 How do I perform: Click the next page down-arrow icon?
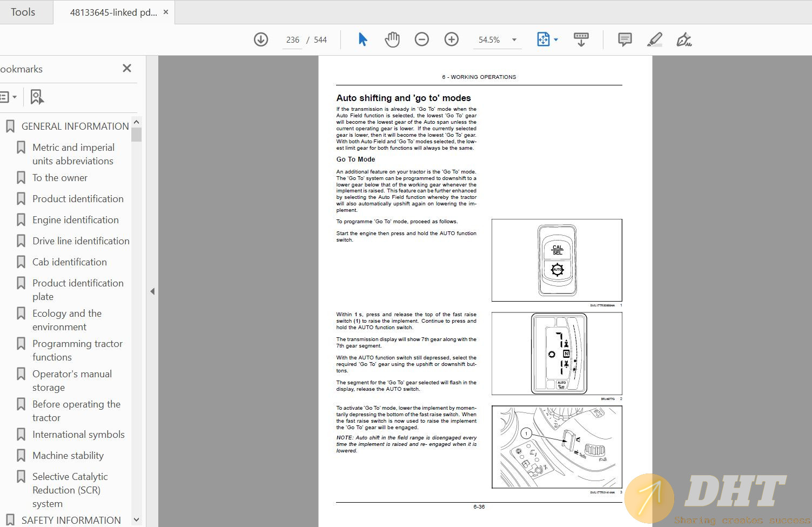tap(261, 39)
